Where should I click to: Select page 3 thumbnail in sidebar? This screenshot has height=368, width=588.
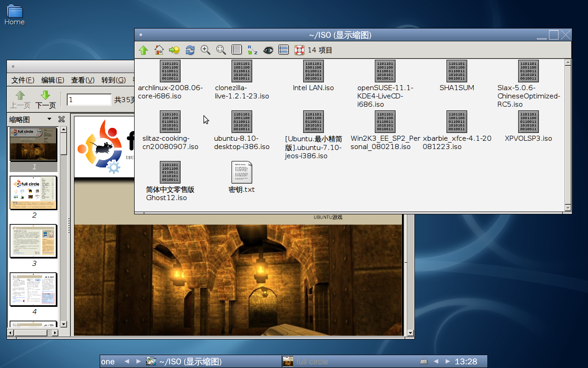coord(34,241)
